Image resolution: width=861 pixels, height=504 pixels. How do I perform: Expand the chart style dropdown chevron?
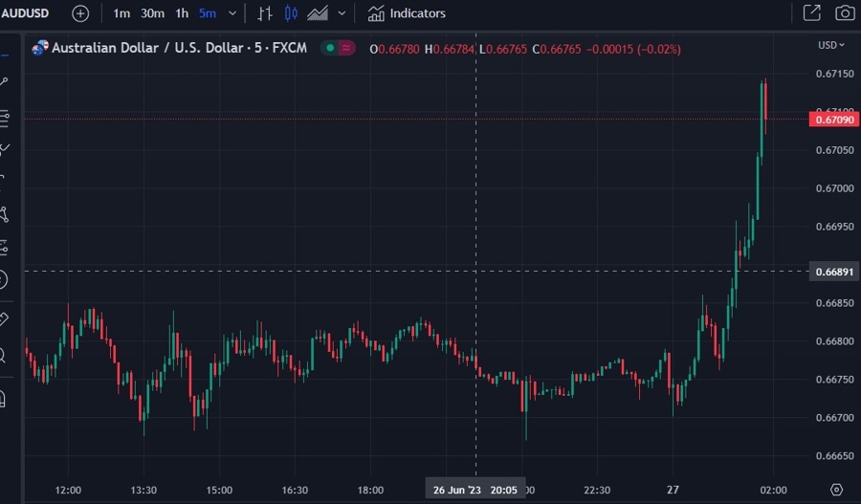click(x=342, y=13)
